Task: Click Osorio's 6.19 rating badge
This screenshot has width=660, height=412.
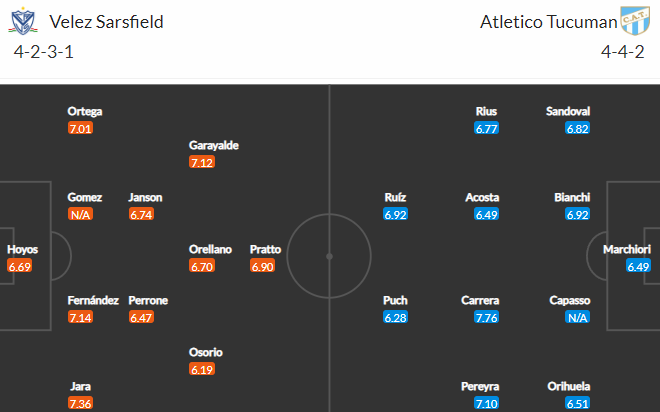Action: click(202, 369)
